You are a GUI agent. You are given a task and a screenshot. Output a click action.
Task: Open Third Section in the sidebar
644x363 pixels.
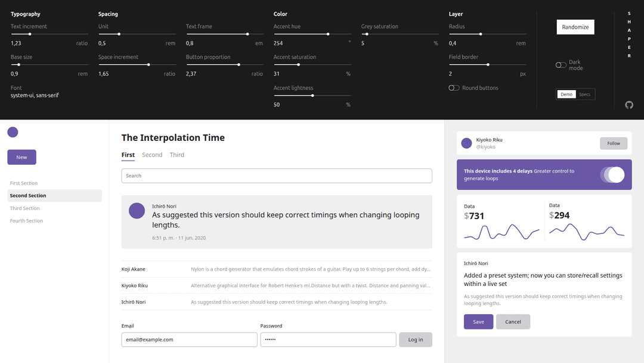(x=25, y=208)
